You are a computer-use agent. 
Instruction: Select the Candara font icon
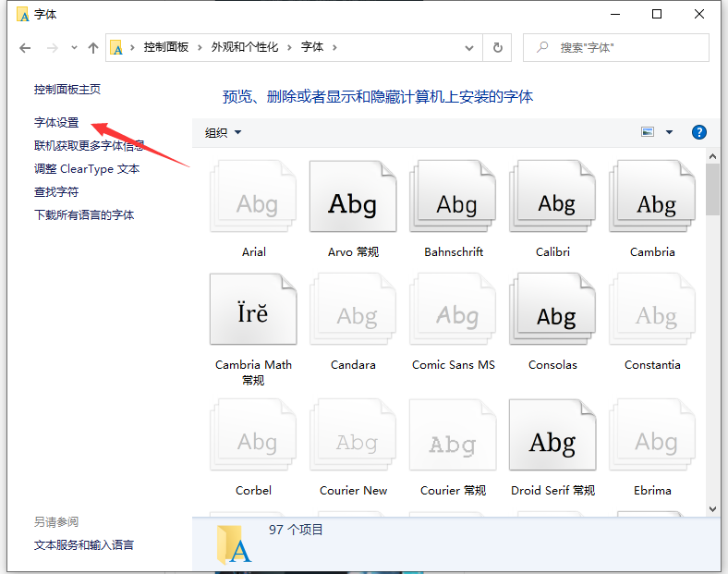[353, 309]
